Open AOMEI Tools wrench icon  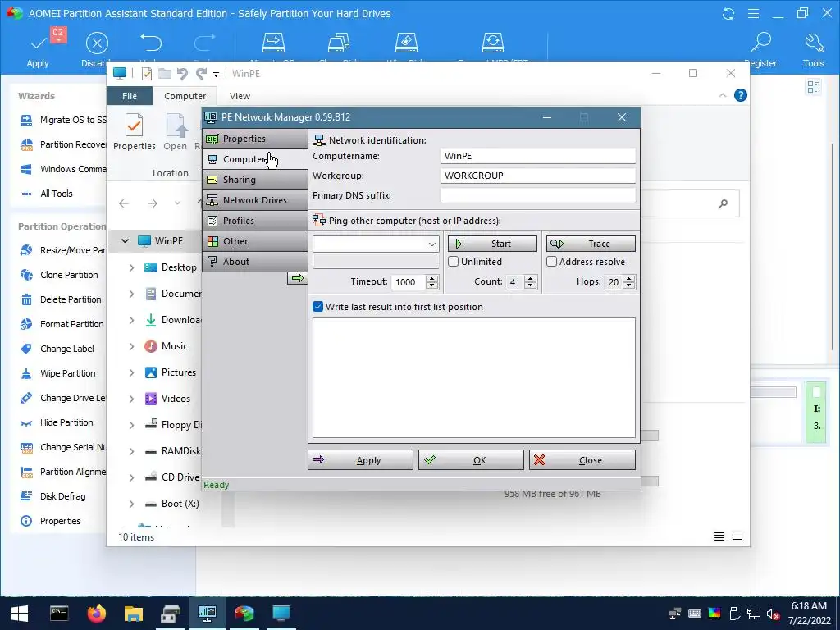pos(813,49)
